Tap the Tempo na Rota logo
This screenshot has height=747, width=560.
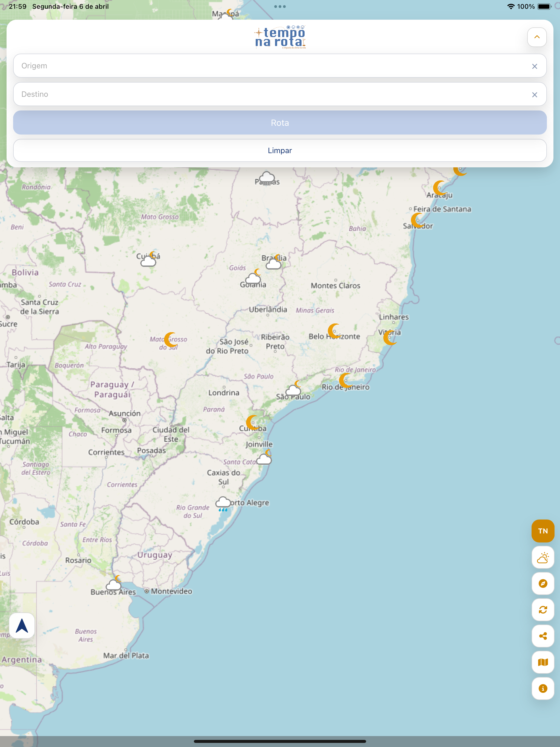click(280, 37)
